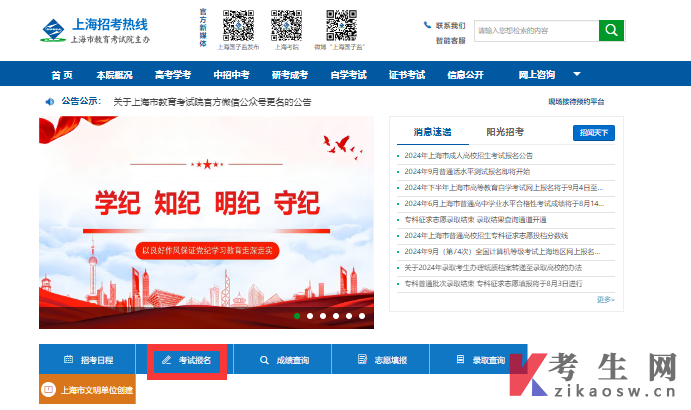Open 专科普通批次录取结束 news item

(x=493, y=283)
